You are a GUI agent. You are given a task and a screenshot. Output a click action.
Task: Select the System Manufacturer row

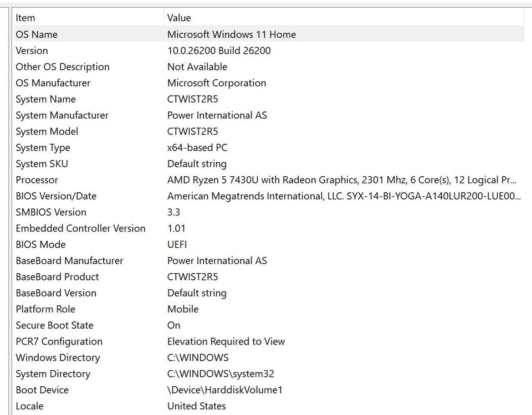click(62, 115)
